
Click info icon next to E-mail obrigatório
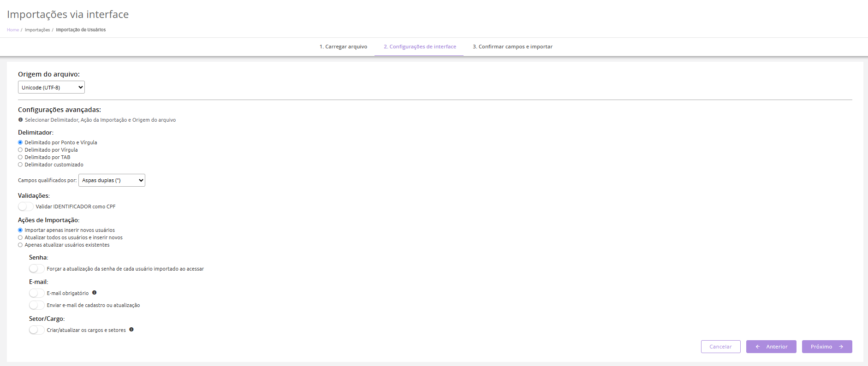94,293
